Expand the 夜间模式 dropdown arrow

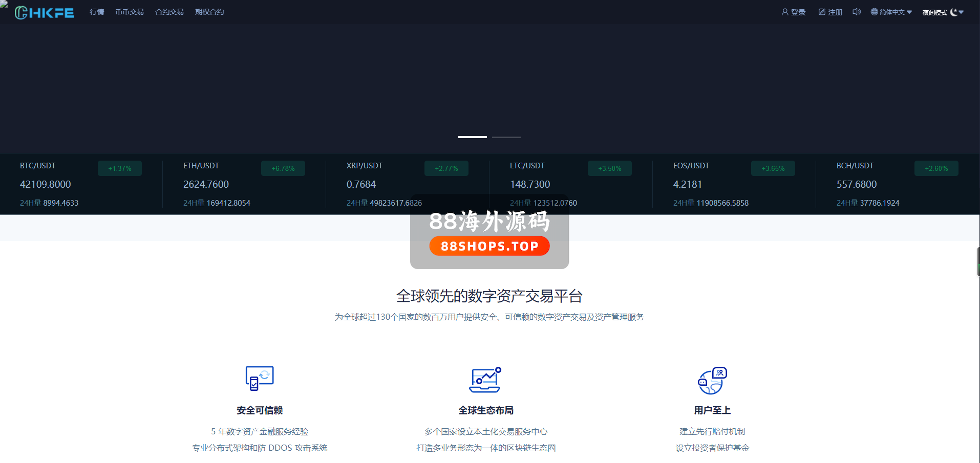[962, 12]
